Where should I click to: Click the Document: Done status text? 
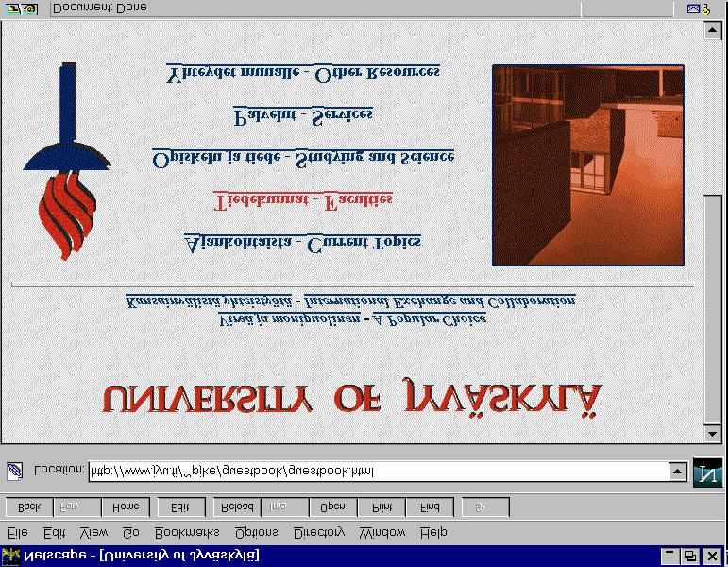[99, 8]
